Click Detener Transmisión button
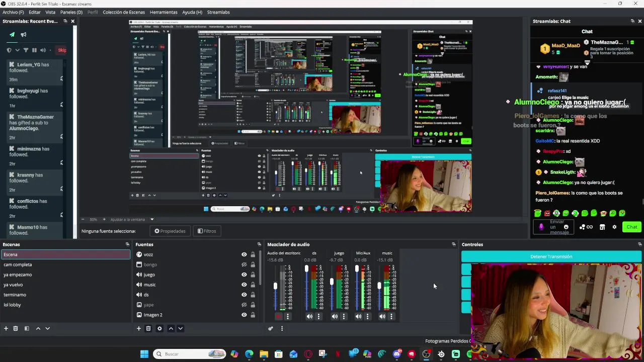Image resolution: width=644 pixels, height=362 pixels. 551,256
